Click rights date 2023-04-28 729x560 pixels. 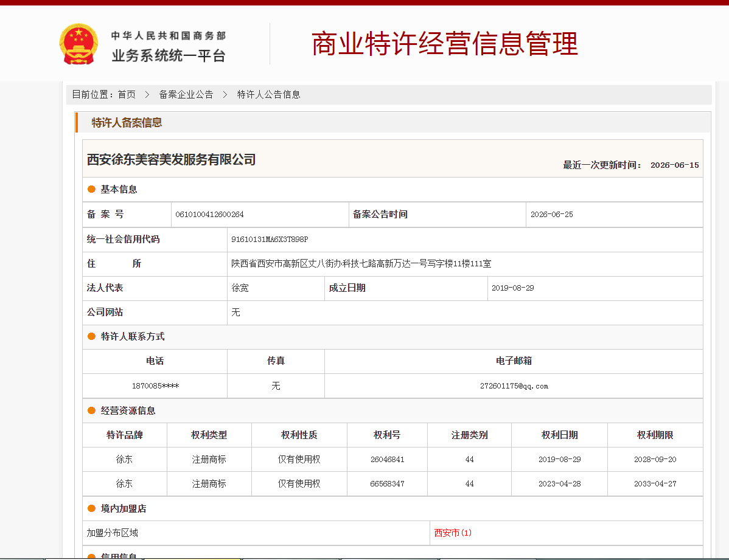pos(559,484)
